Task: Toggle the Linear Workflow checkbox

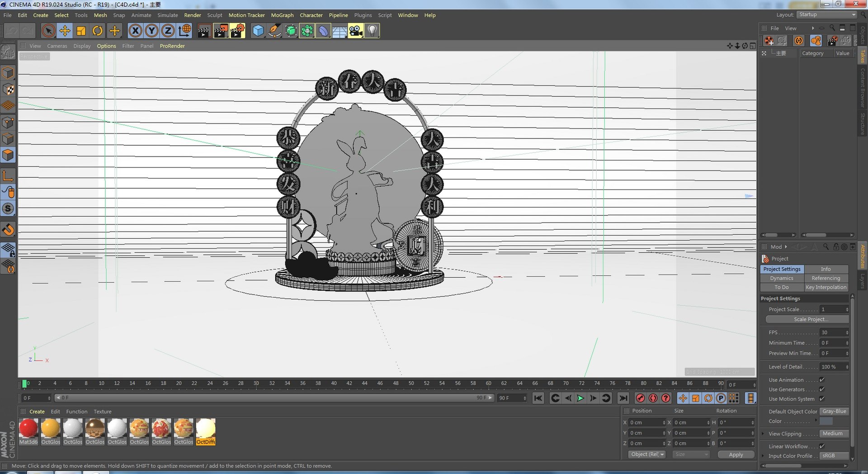Action: tap(822, 446)
